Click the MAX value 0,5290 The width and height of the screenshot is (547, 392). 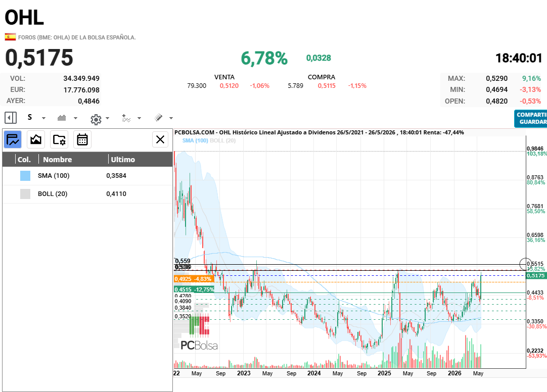point(497,79)
